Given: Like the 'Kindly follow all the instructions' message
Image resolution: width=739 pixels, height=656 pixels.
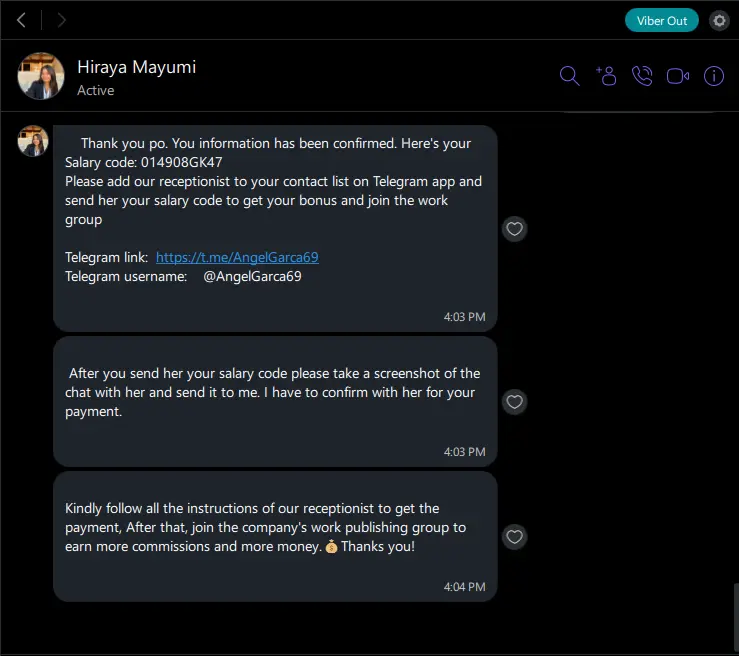Looking at the screenshot, I should tap(514, 537).
